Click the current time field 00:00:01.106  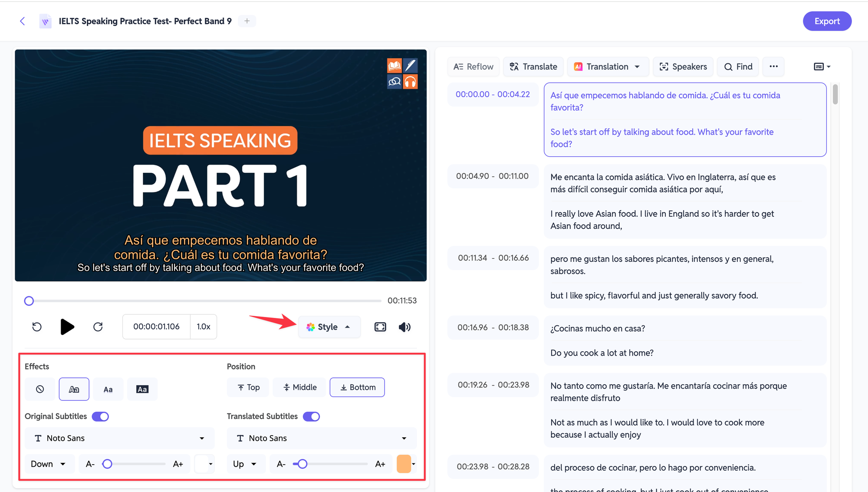156,327
